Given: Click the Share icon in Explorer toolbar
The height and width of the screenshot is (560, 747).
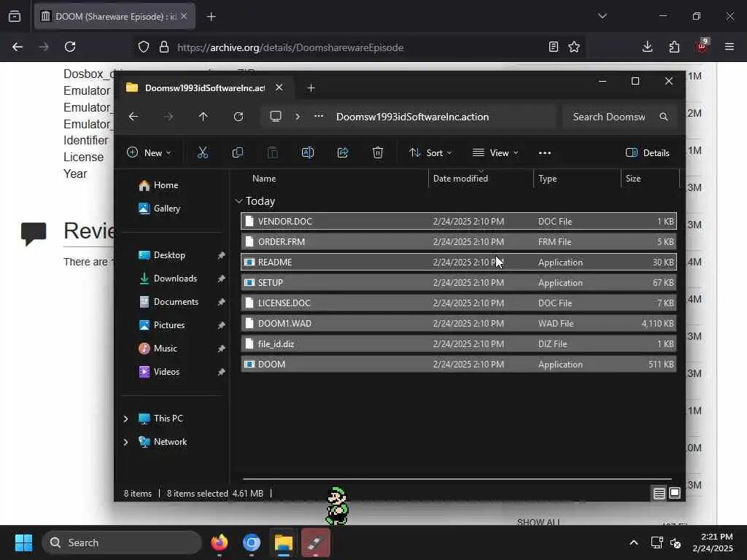Looking at the screenshot, I should coord(343,152).
